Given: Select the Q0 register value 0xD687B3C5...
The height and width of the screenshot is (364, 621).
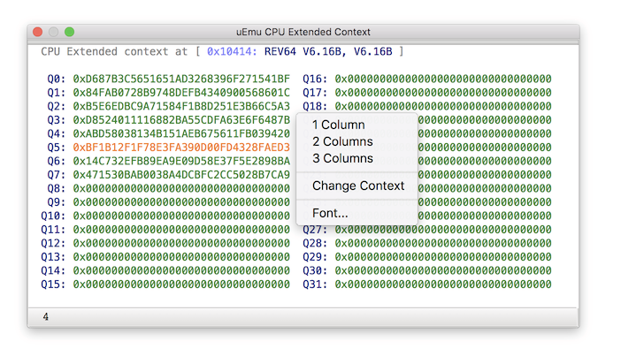Looking at the screenshot, I should click(181, 80).
